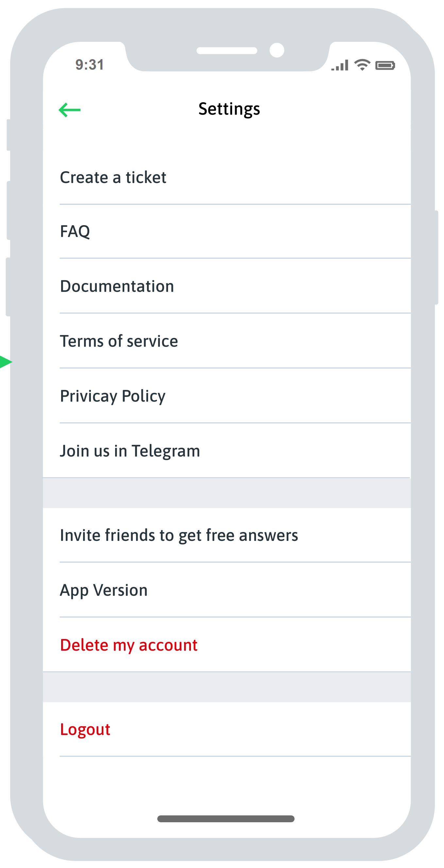Tap the Settings page title
Viewport: 444px width, 868px height.
[x=229, y=109]
